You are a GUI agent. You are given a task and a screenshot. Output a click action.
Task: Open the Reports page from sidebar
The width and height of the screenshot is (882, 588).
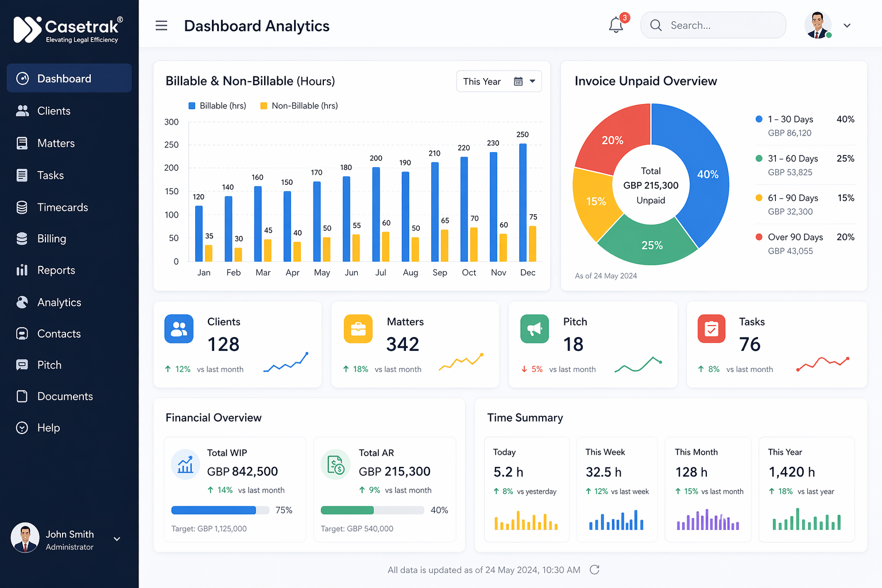pyautogui.click(x=56, y=270)
